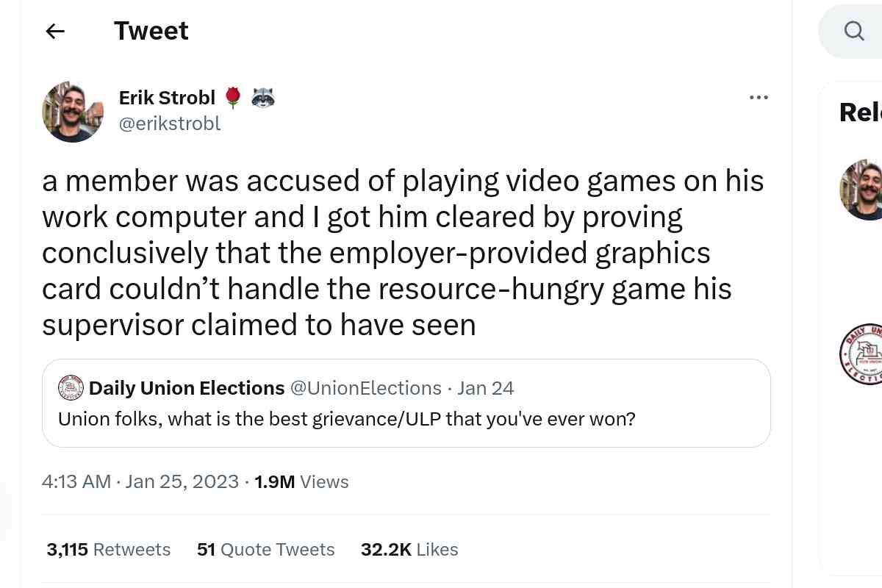Click the Daily Union Elections avatar icon
Screen dimensions: 882x588
pos(71,388)
